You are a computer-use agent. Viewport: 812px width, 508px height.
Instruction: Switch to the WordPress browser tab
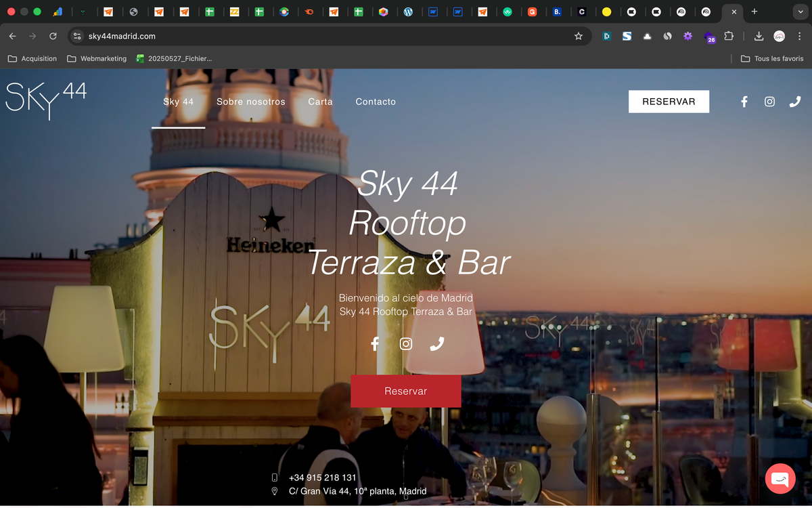pos(409,12)
